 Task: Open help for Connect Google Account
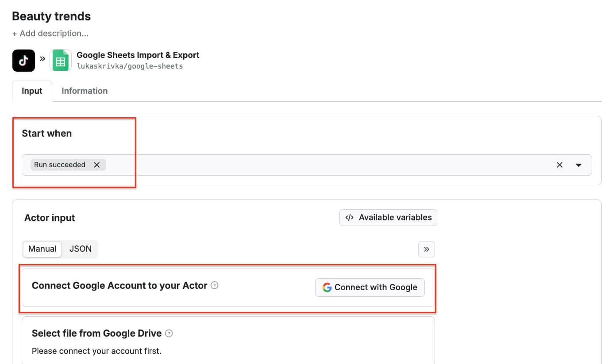tap(215, 285)
